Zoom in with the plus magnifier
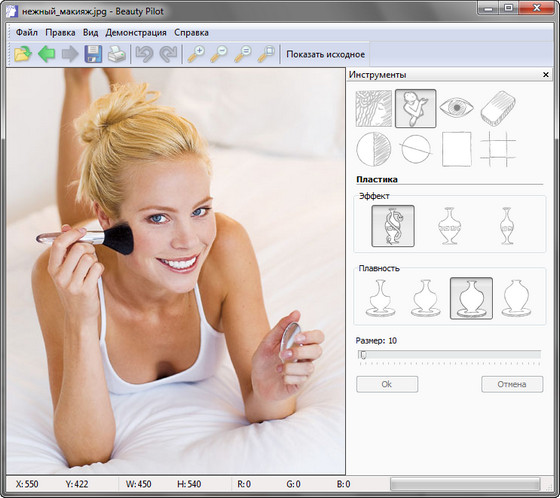560x498 pixels. (x=196, y=54)
